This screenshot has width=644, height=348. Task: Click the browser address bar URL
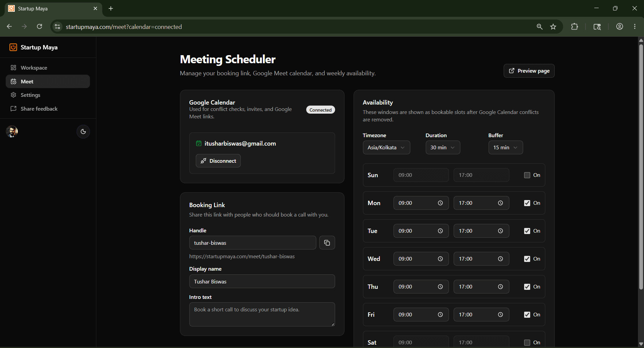click(124, 27)
